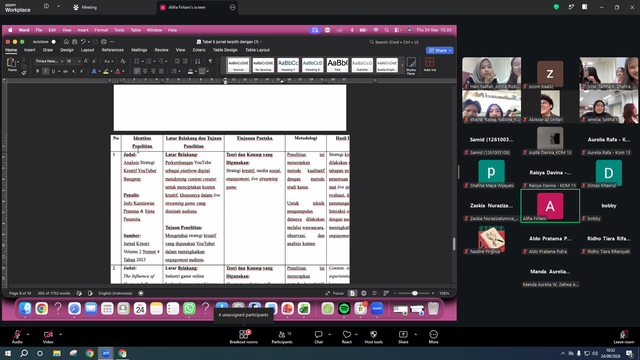640x360 pixels.
Task: Open File Explorer on Windows taskbar
Action: (x=57, y=353)
